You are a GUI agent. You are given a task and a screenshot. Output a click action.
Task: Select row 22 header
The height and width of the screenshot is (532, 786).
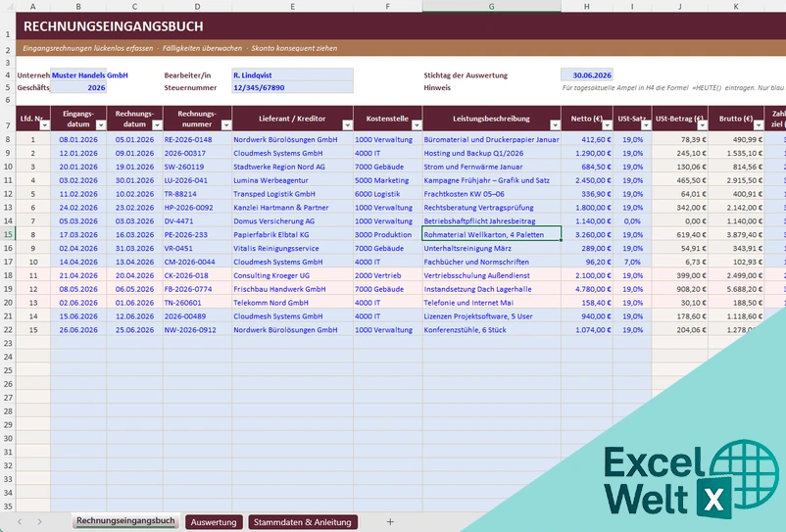(x=8, y=329)
